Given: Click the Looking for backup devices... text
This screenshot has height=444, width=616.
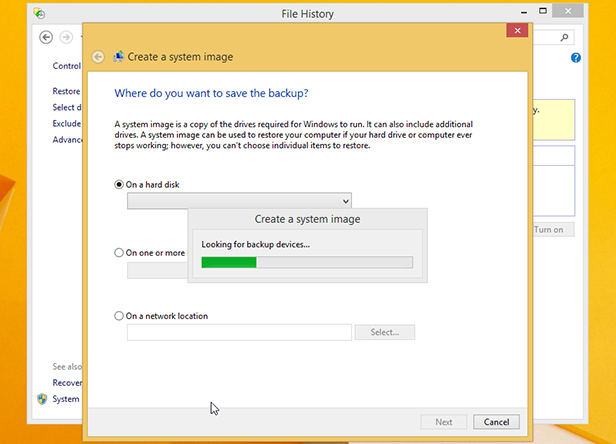Looking at the screenshot, I should click(255, 244).
